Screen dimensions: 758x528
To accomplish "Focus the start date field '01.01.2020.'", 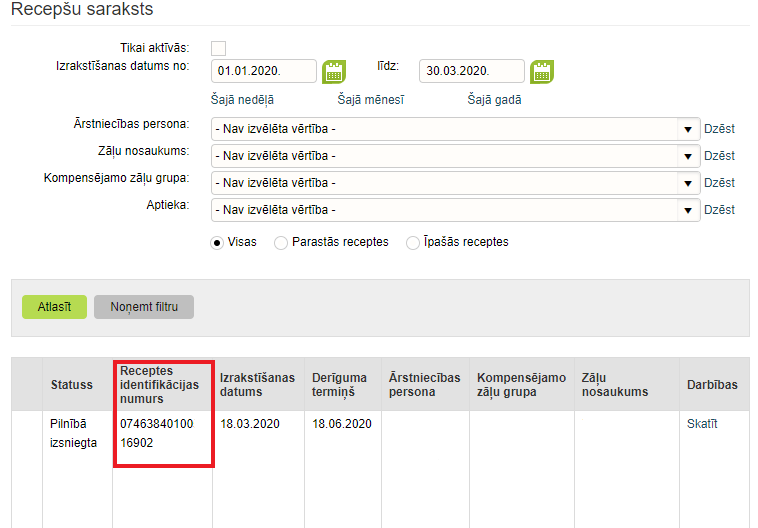I will click(264, 71).
